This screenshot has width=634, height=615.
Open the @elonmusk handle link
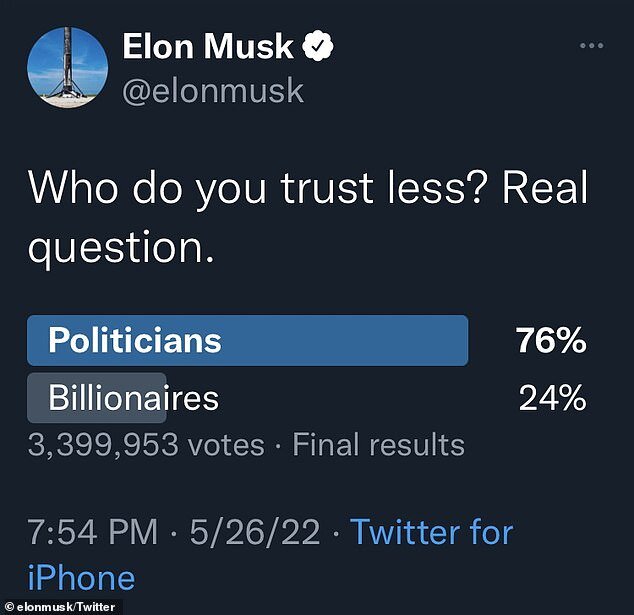(x=212, y=92)
